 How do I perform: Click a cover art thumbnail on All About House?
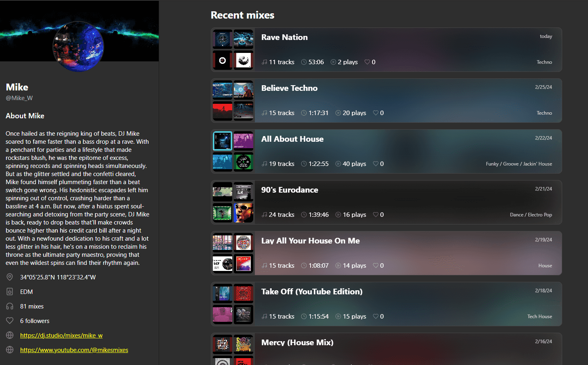coord(222,141)
